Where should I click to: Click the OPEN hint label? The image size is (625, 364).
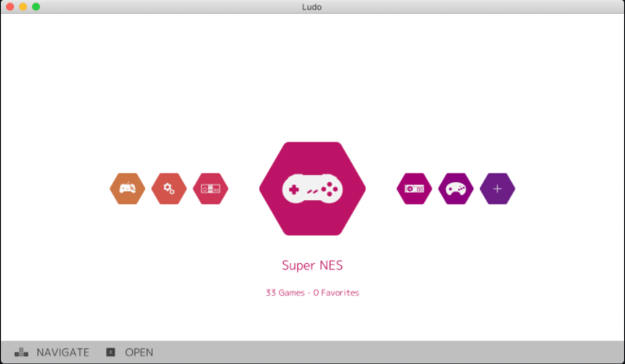139,353
